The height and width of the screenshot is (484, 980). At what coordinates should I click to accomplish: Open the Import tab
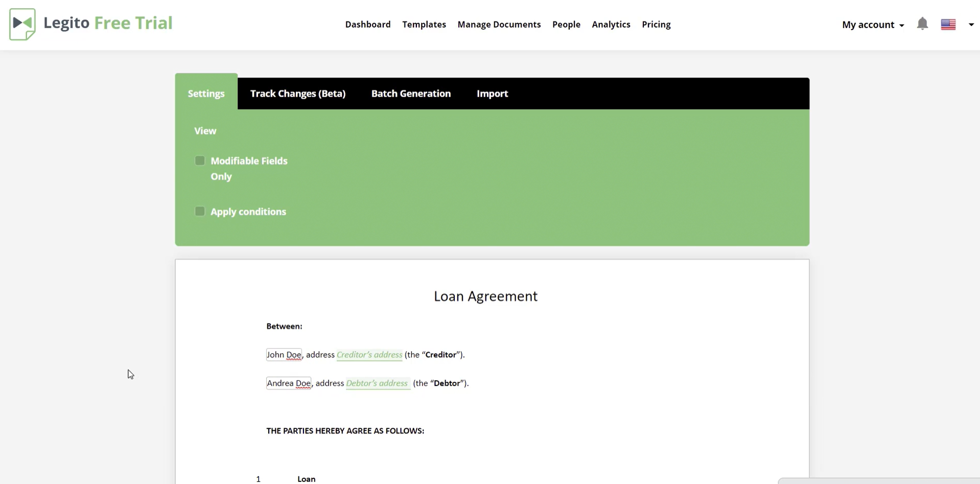(x=493, y=94)
